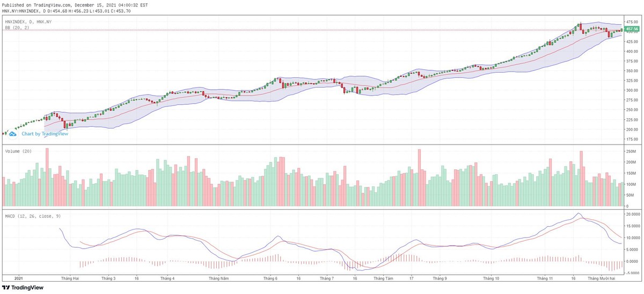Click the 250M mark on volume scale
644x294 pixels.
click(x=631, y=151)
